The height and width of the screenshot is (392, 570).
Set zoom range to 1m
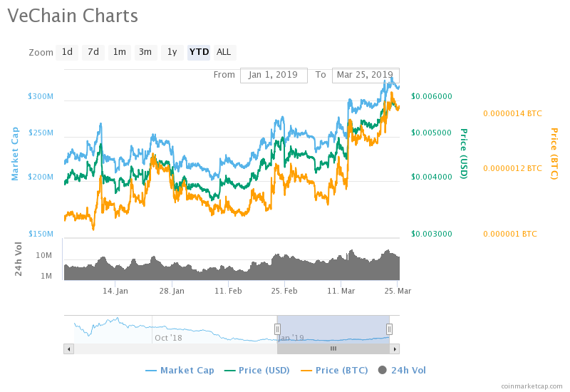coord(119,52)
